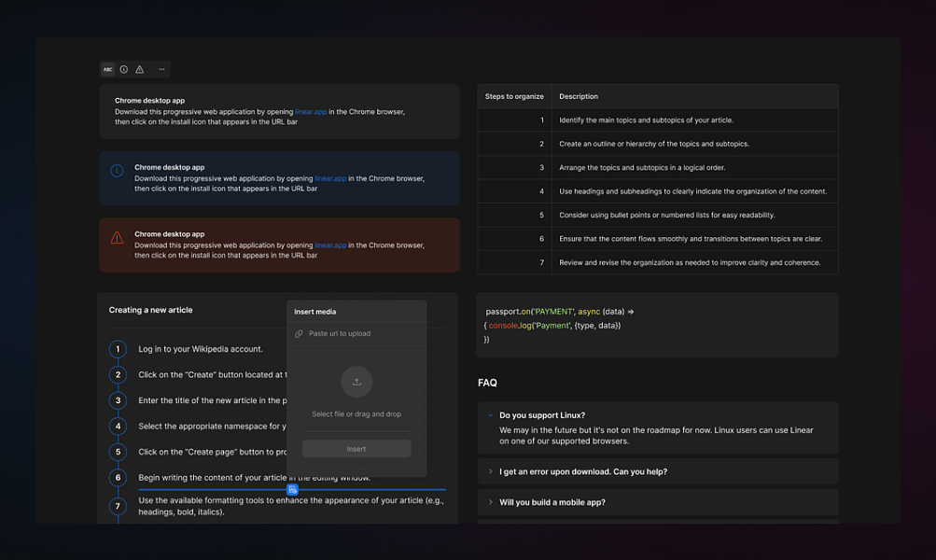Collapse the "Do you support Linux?" FAQ entry
936x560 pixels.
click(x=490, y=414)
